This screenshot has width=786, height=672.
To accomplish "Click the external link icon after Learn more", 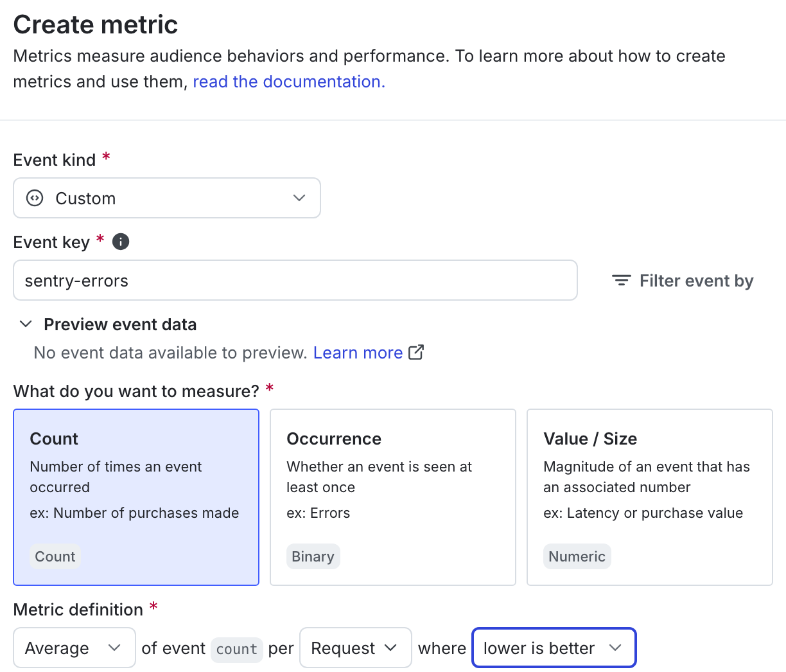I will click(x=415, y=352).
